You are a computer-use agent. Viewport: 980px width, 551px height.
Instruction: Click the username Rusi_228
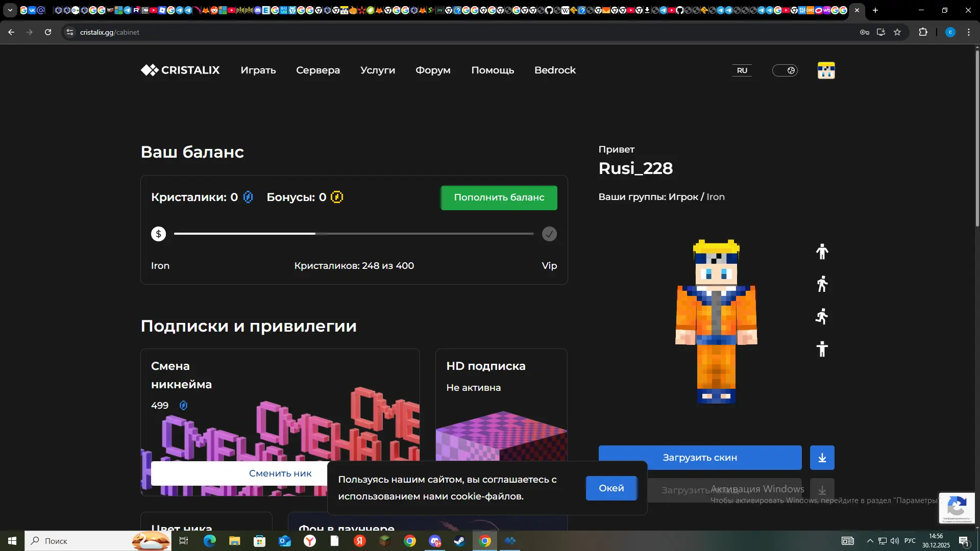pos(635,168)
